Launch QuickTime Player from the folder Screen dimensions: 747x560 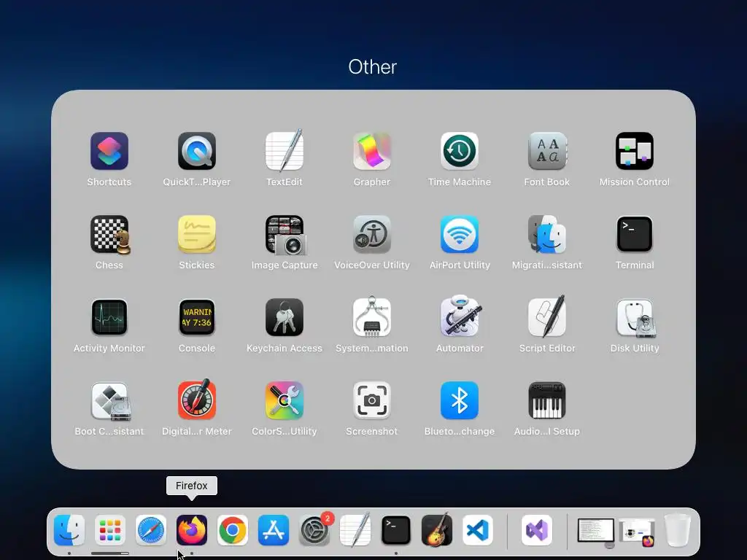(x=197, y=152)
